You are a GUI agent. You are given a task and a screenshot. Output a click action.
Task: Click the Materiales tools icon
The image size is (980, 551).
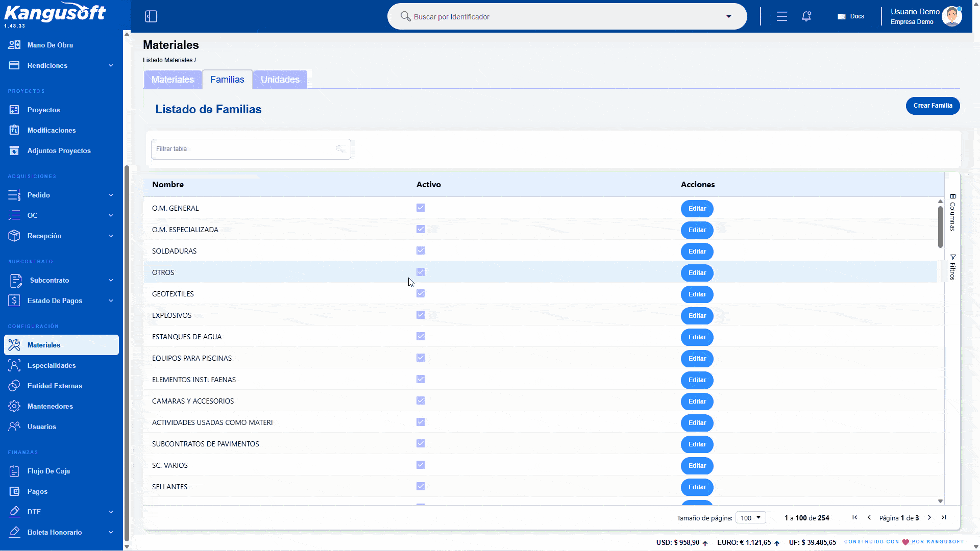(x=14, y=345)
